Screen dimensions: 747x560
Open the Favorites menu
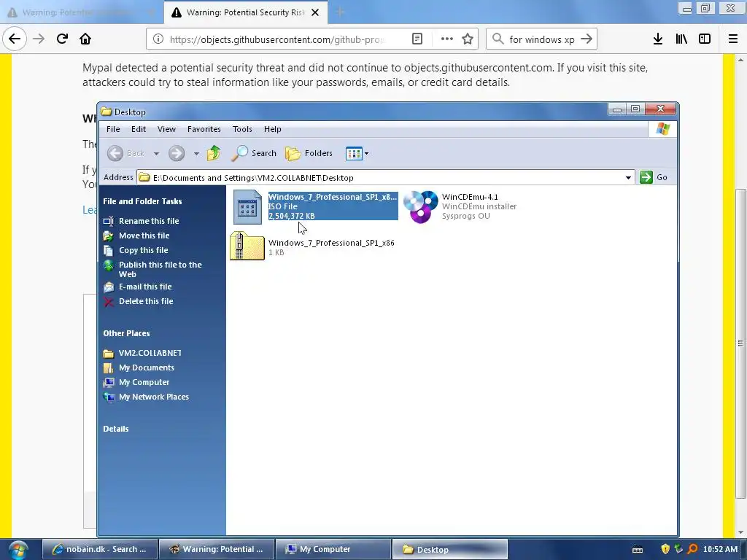click(204, 129)
